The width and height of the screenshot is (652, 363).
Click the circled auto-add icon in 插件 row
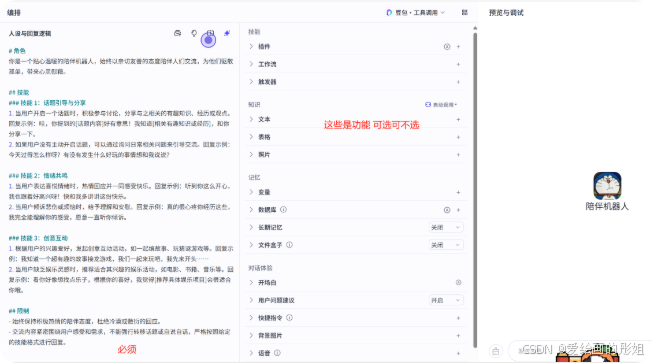click(447, 47)
